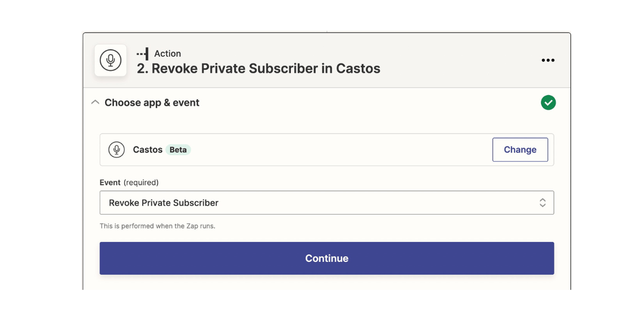Click the large Castos microphone app icon
Viewport: 644px width, 322px height.
pos(111,60)
